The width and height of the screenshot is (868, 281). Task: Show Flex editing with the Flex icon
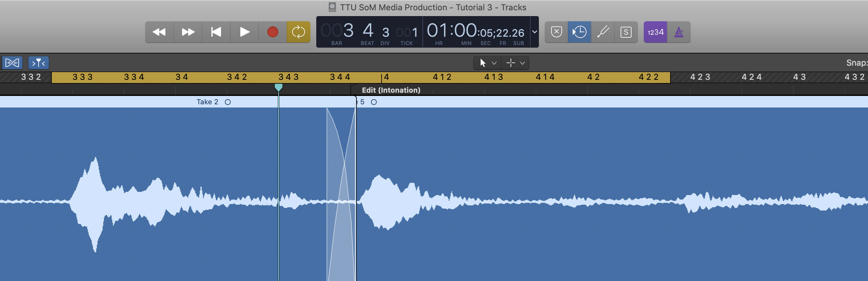pos(12,63)
